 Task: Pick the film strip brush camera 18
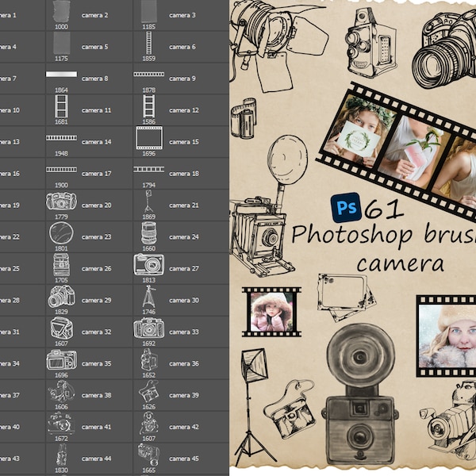(181, 173)
